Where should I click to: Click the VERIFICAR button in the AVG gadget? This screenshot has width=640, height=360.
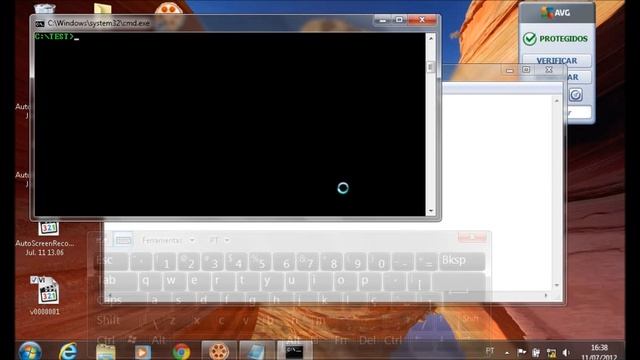[557, 61]
